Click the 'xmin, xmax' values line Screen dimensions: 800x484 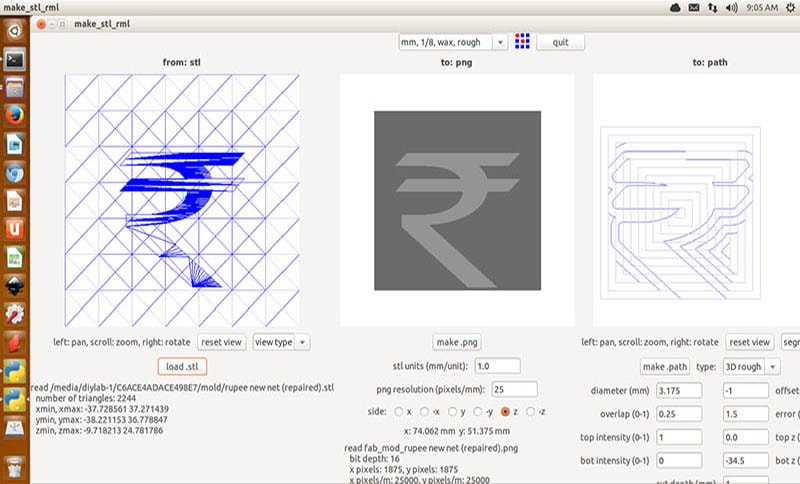102,409
